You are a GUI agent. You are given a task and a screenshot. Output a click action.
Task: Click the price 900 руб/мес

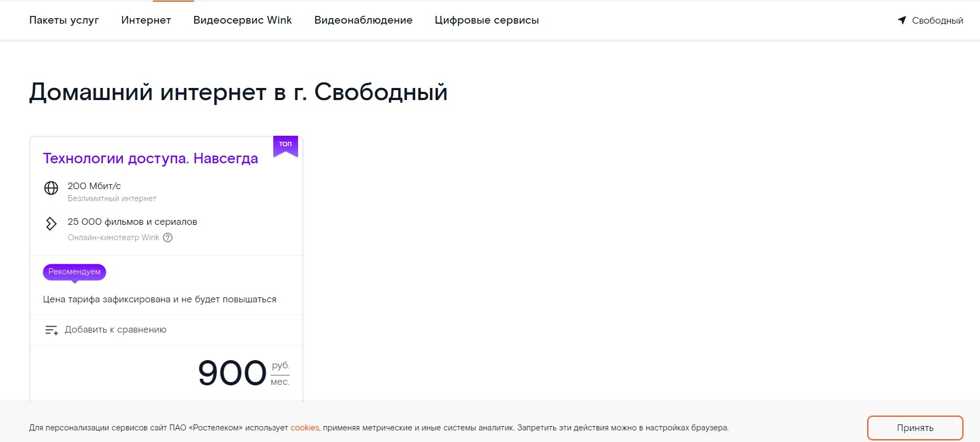click(x=244, y=373)
